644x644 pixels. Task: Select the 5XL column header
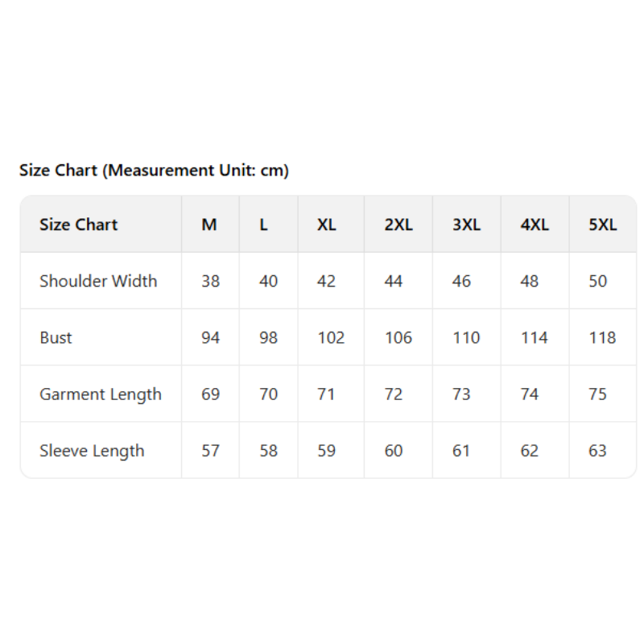tap(603, 225)
